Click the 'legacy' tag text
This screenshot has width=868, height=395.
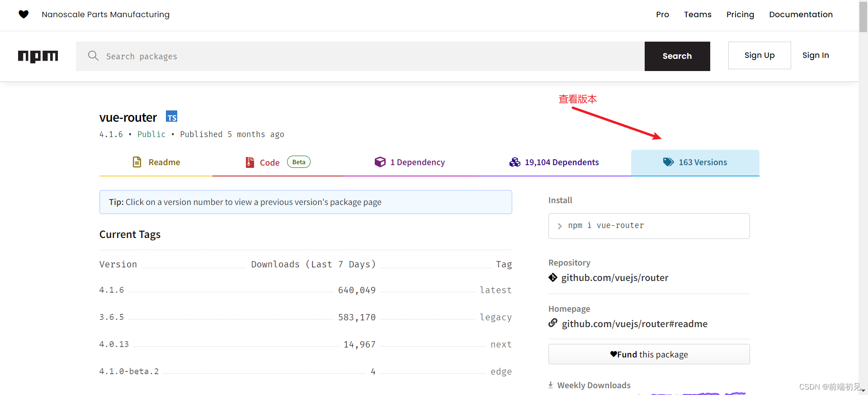pyautogui.click(x=495, y=317)
